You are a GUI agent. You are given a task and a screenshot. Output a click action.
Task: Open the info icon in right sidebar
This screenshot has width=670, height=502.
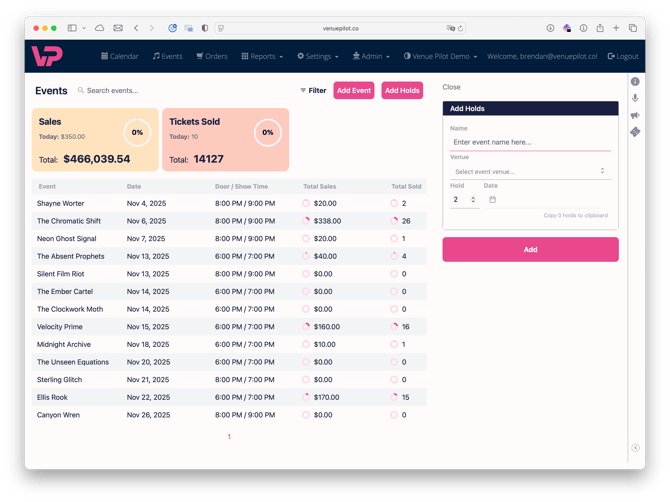[635, 82]
